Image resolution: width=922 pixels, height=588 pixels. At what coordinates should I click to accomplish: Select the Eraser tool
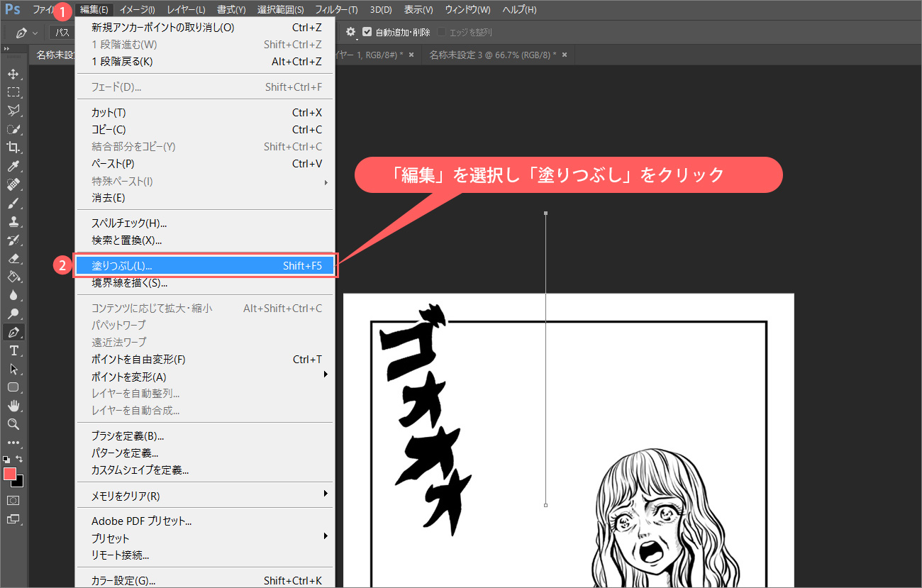13,258
